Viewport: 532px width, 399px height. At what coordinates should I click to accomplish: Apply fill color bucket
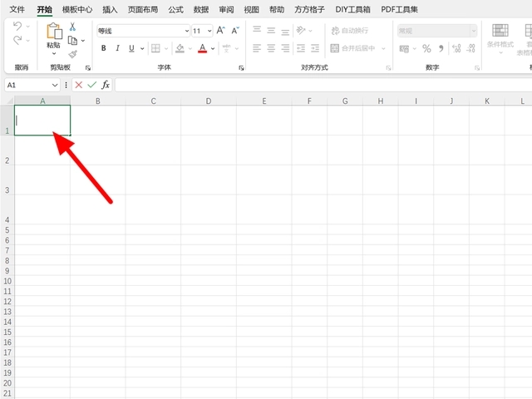[180, 48]
